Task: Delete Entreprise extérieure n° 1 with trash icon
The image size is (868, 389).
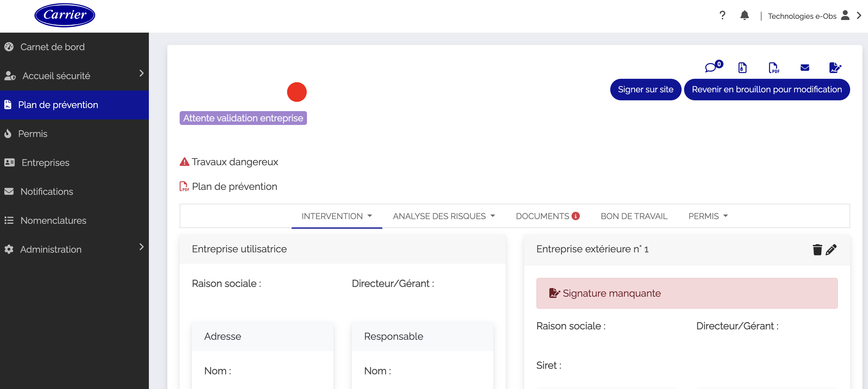Action: (x=817, y=250)
